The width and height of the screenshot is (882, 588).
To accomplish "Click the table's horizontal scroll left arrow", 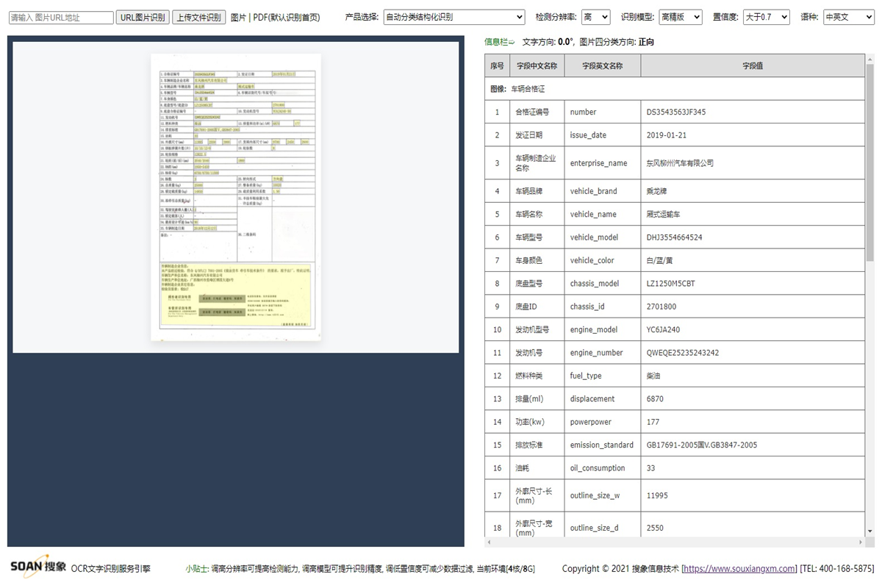I will tap(490, 542).
